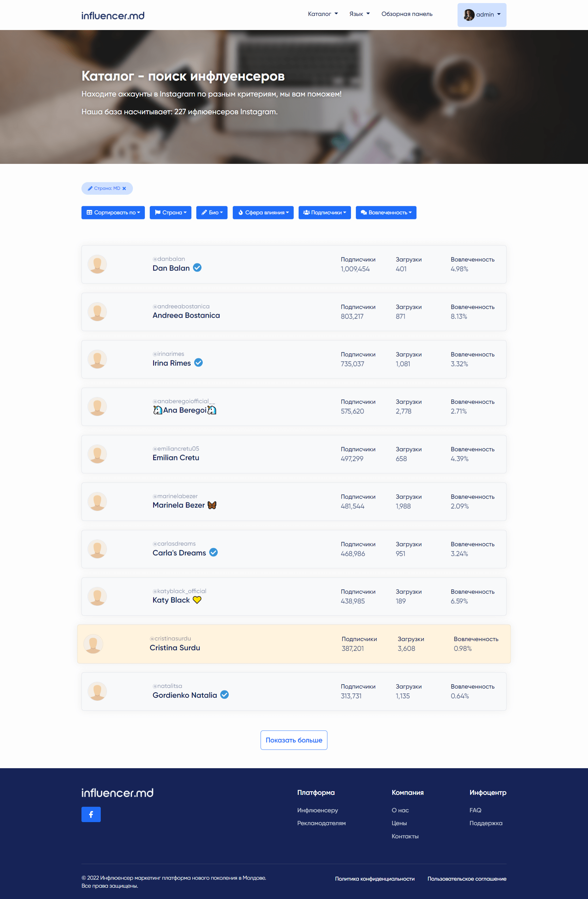Image resolution: width=588 pixels, height=899 pixels.
Task: Click Andreea Bostanica's profile avatar
Action: click(x=97, y=312)
